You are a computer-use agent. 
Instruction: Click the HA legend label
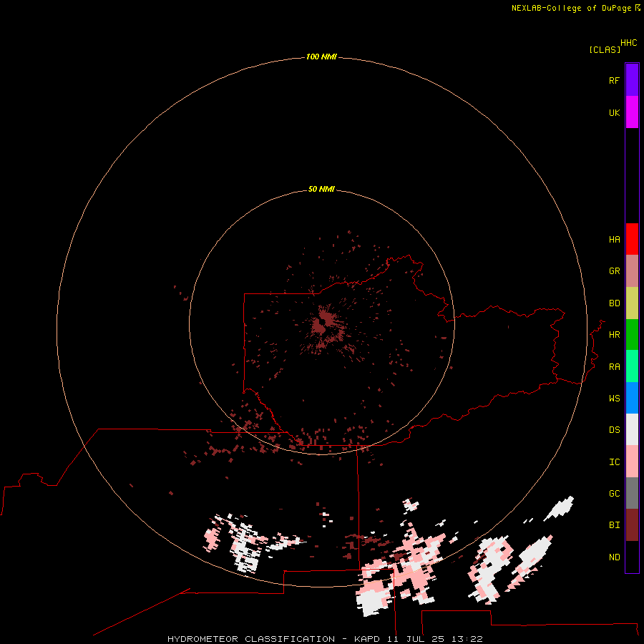(614, 240)
